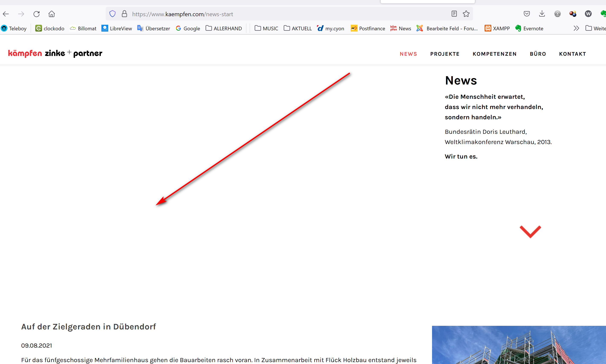This screenshot has width=606, height=364.
Task: Show more bookmarks overflow chevron
Action: pos(576,28)
